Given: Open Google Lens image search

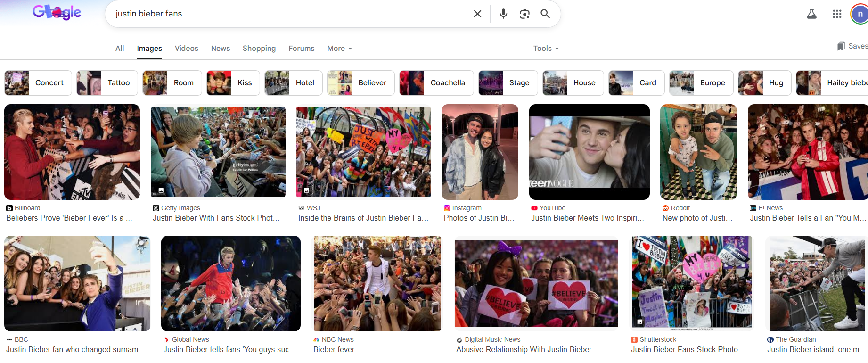Looking at the screenshot, I should click(524, 14).
